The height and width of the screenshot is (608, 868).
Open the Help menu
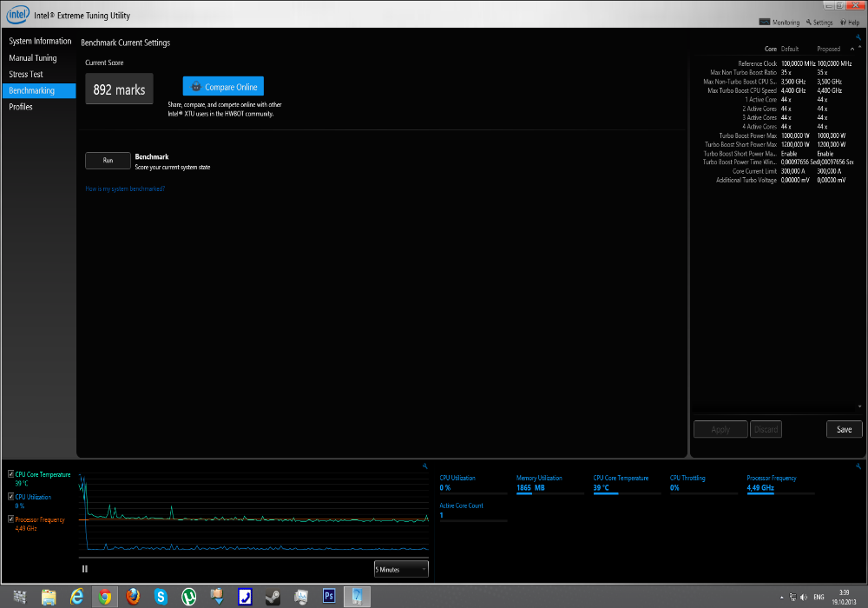coord(850,23)
